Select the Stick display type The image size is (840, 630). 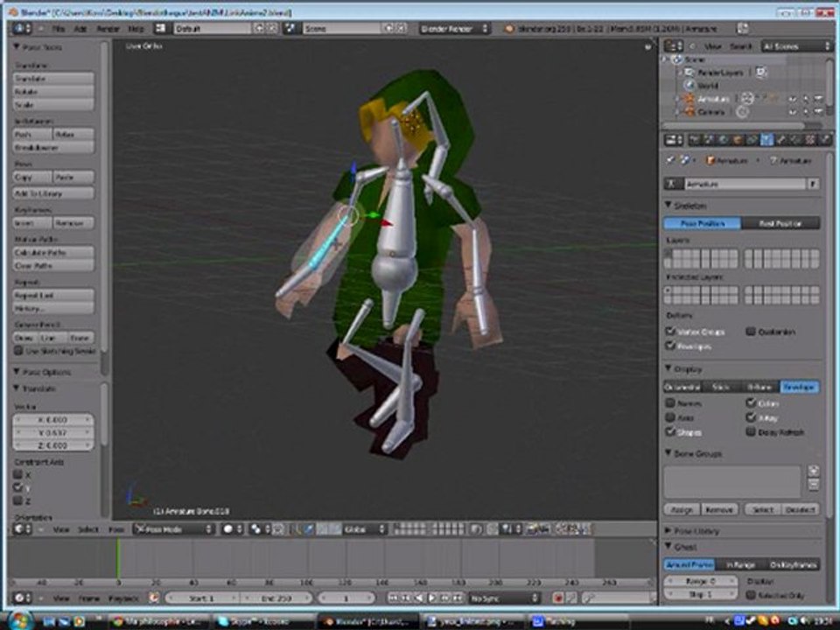722,387
